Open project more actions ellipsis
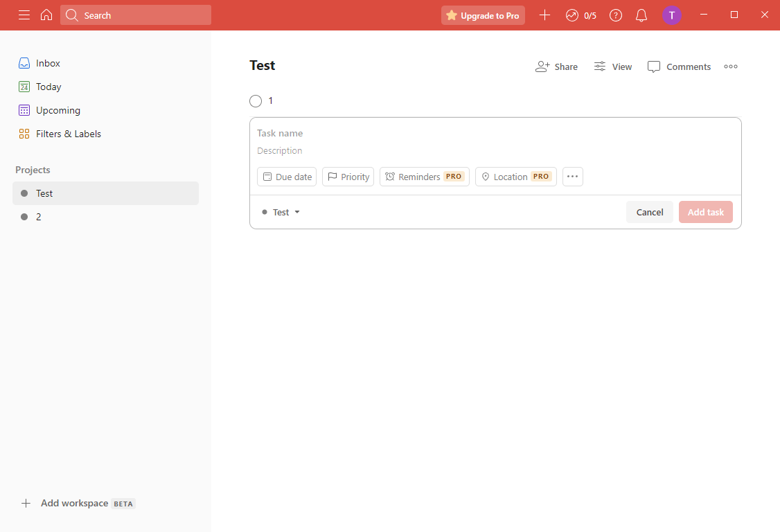Image resolution: width=780 pixels, height=532 pixels. 731,66
